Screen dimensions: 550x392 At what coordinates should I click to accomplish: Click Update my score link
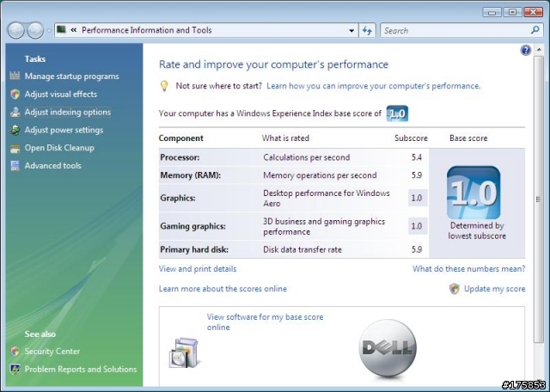[x=495, y=289]
